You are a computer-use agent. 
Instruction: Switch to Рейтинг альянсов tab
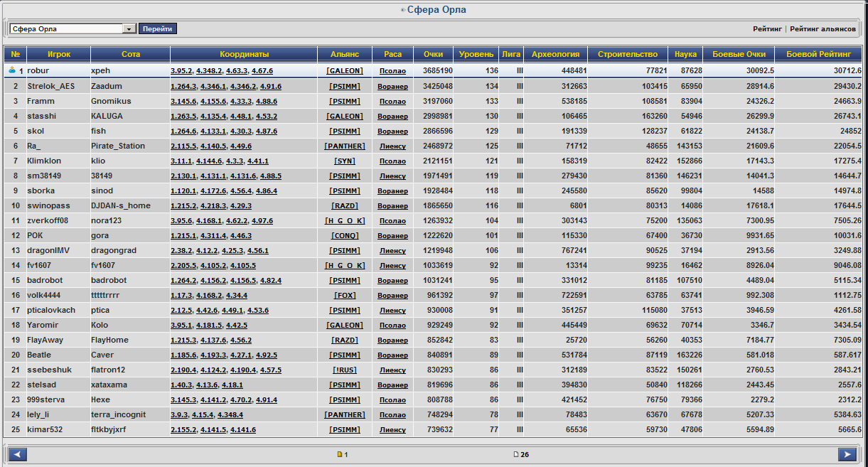(x=823, y=29)
